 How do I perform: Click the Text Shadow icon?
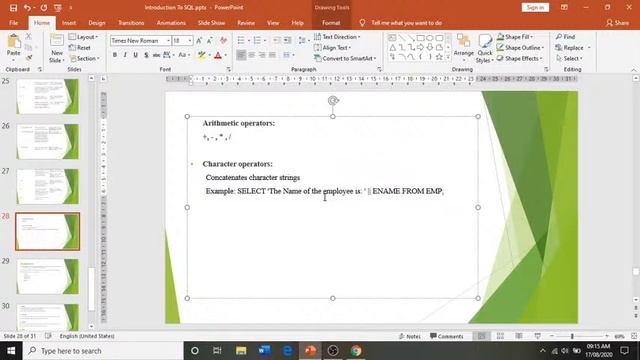click(146, 55)
